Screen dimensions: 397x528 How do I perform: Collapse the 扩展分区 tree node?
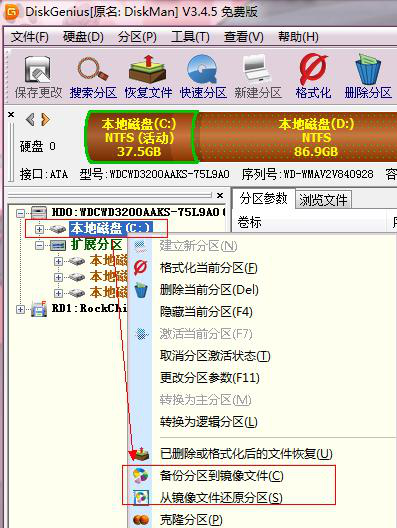(x=39, y=245)
